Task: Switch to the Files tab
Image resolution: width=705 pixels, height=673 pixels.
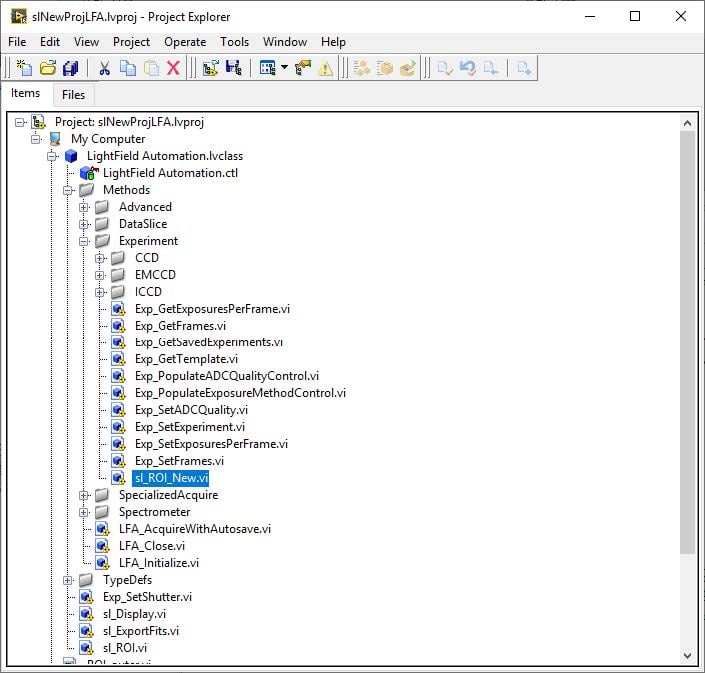Action: (73, 95)
